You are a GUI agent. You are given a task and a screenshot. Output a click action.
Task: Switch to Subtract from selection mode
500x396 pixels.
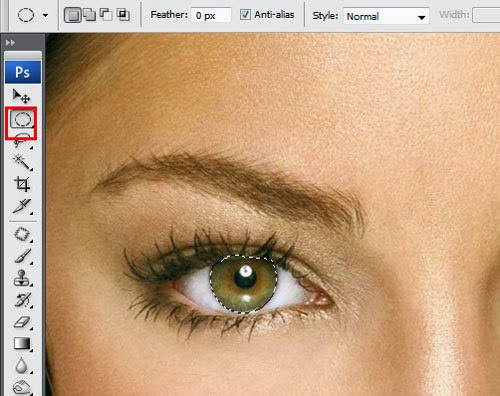point(106,15)
